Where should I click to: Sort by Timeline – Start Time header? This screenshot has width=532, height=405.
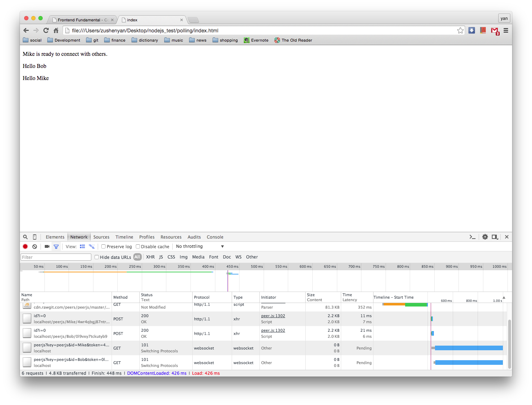tap(393, 297)
